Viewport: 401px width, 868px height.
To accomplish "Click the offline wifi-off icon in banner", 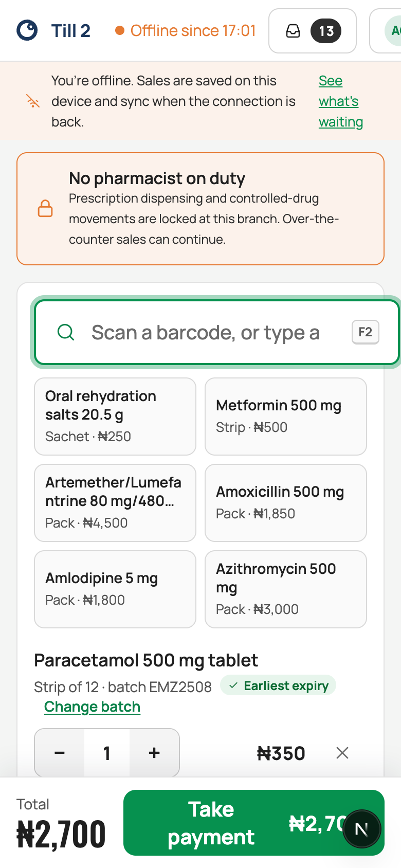I will click(33, 101).
